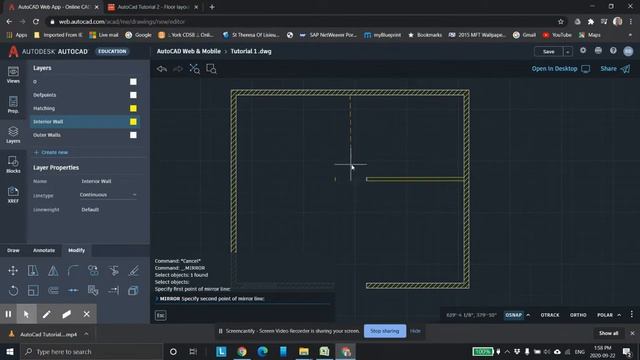
Task: Open the Linetype Continuous dropdown
Action: point(108,195)
